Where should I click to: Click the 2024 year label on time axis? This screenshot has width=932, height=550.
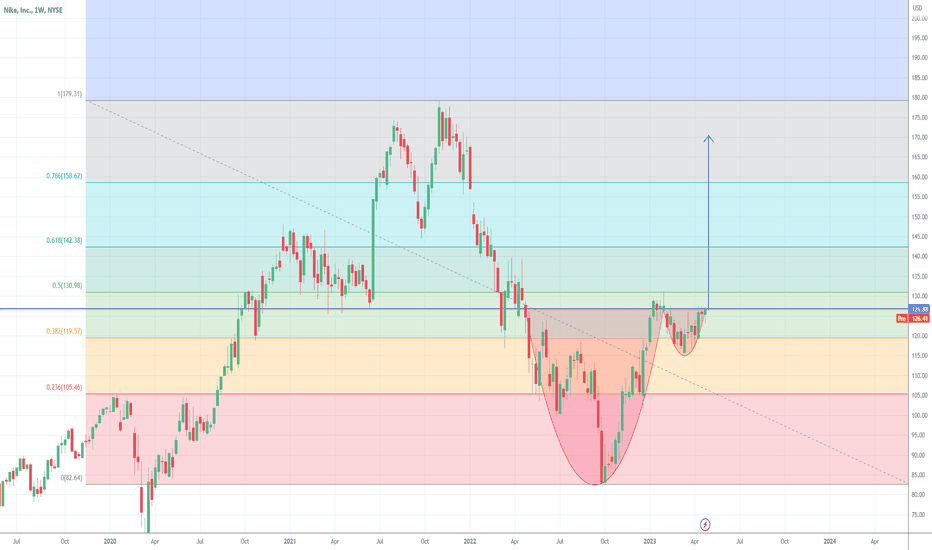tap(830, 541)
